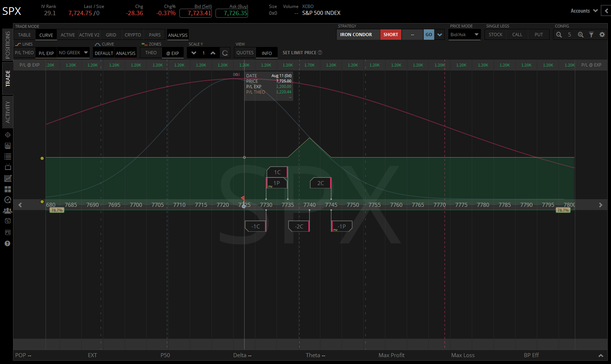Select STOCK single leg
Viewport: 611px width, 364px height.
coord(495,35)
